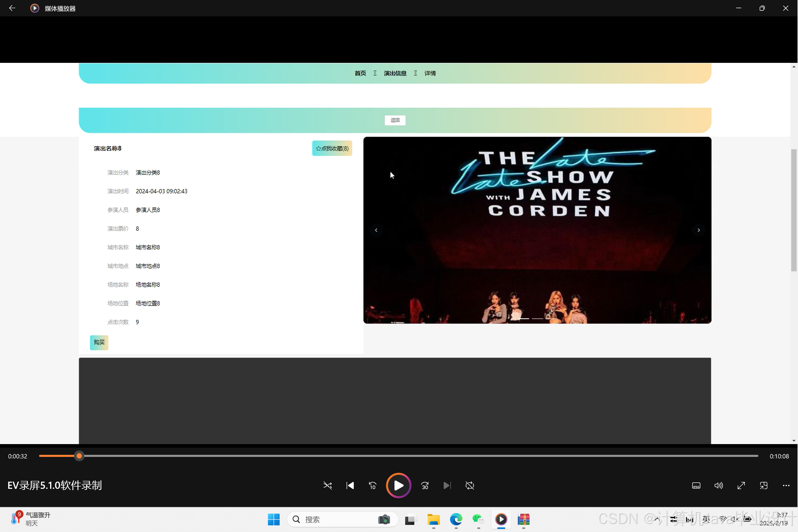Click the title 演出名称8

108,148
